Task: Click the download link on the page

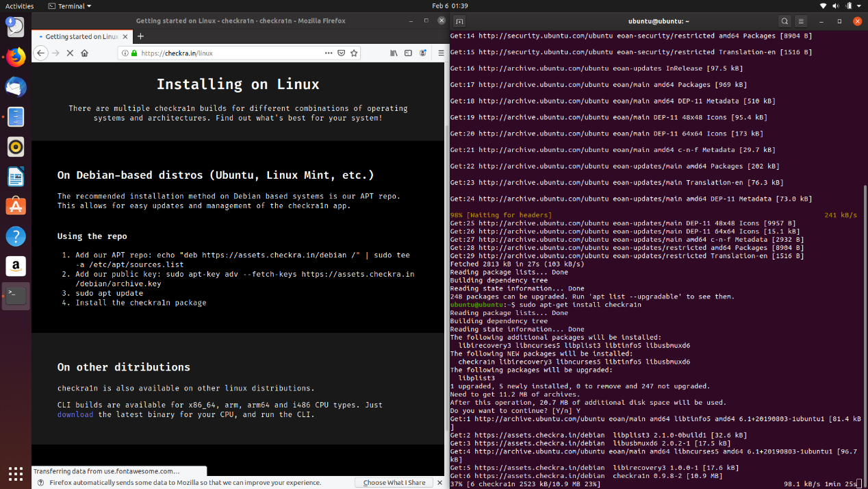Action: click(75, 414)
